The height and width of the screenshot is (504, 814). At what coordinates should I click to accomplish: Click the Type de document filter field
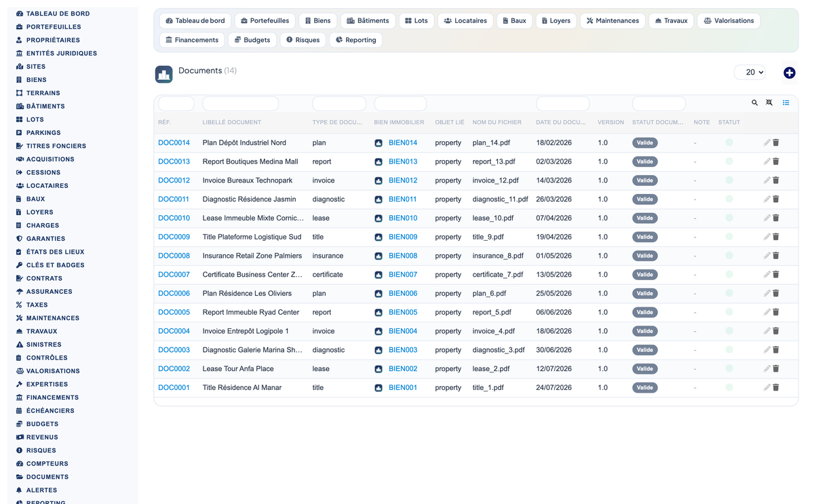tap(339, 104)
